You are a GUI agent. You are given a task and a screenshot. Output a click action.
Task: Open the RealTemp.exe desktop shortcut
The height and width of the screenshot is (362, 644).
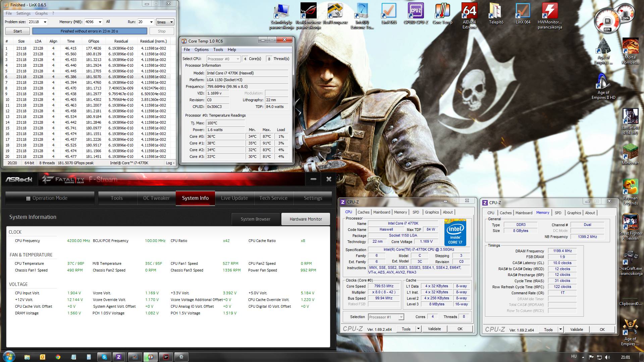[335, 14]
